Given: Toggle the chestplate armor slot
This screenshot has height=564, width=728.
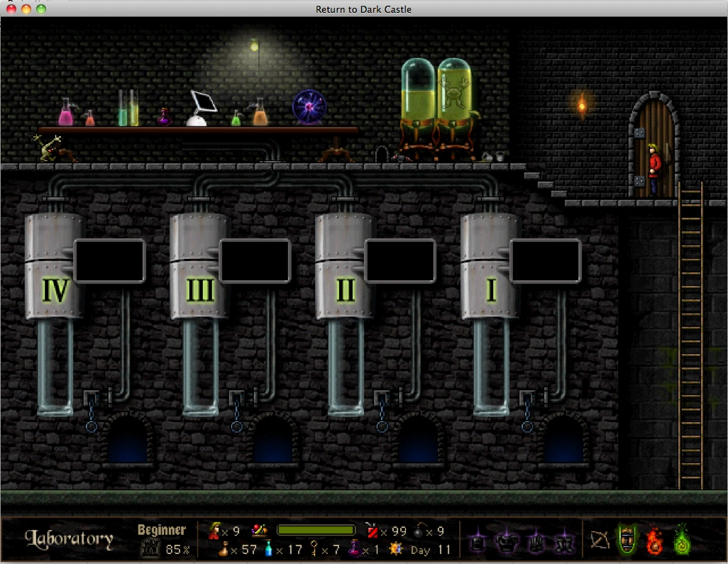Looking at the screenshot, I should click(x=505, y=542).
